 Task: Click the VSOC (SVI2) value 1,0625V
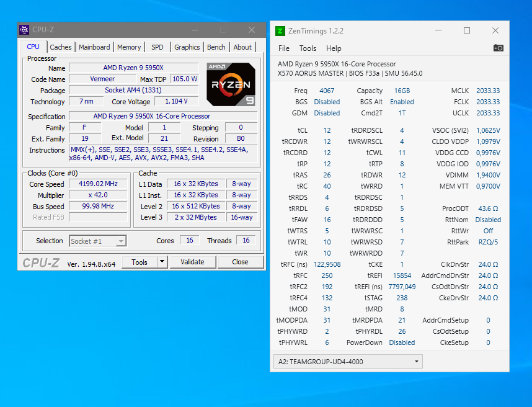point(488,130)
